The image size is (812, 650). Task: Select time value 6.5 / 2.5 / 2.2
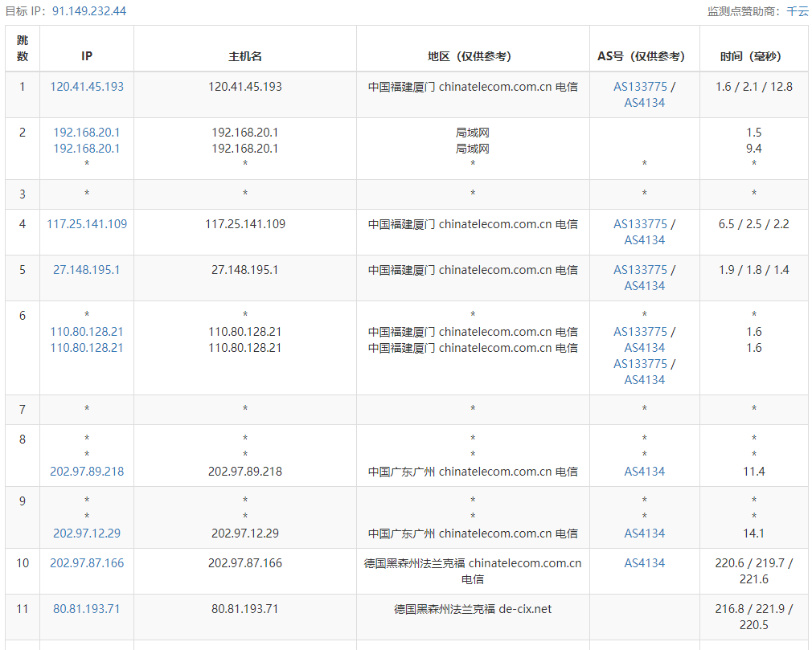[x=754, y=224]
